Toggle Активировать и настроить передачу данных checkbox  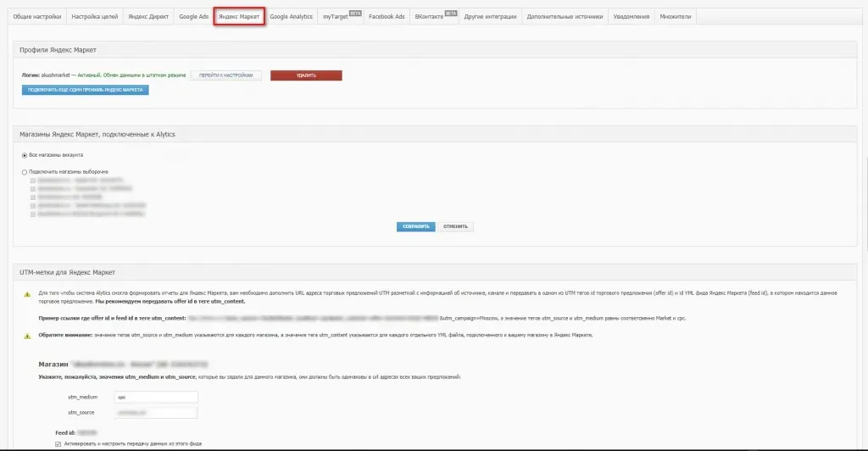58,444
